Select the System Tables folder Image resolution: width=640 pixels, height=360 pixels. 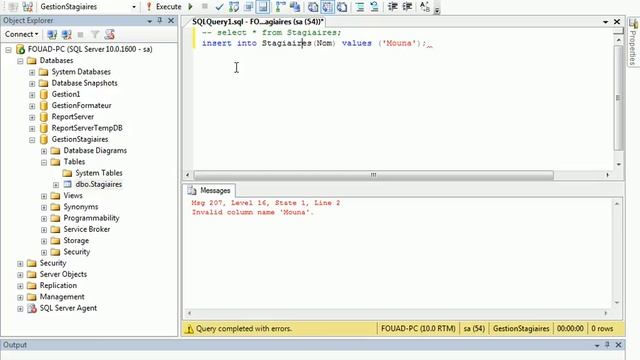pos(98,173)
